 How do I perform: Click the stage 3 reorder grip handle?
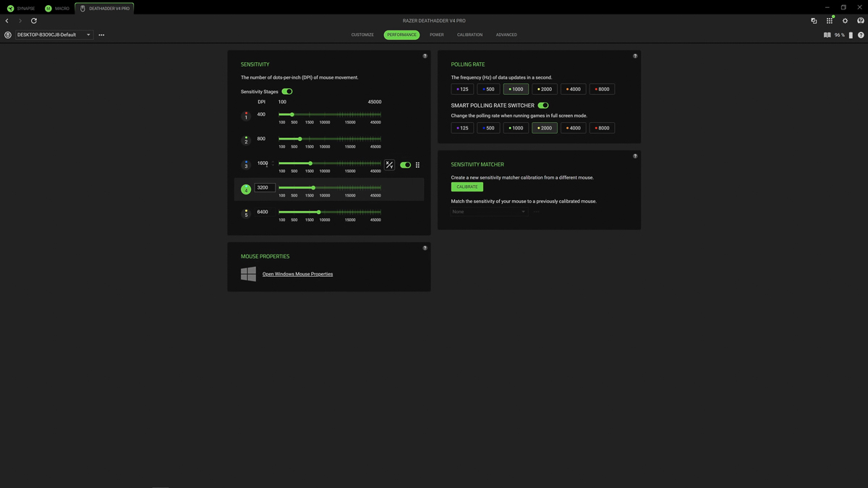click(x=417, y=165)
